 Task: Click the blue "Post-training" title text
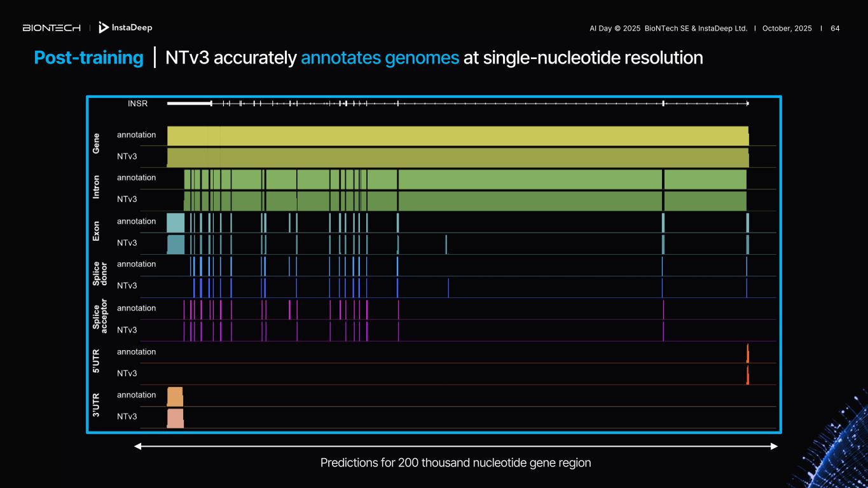pos(88,58)
